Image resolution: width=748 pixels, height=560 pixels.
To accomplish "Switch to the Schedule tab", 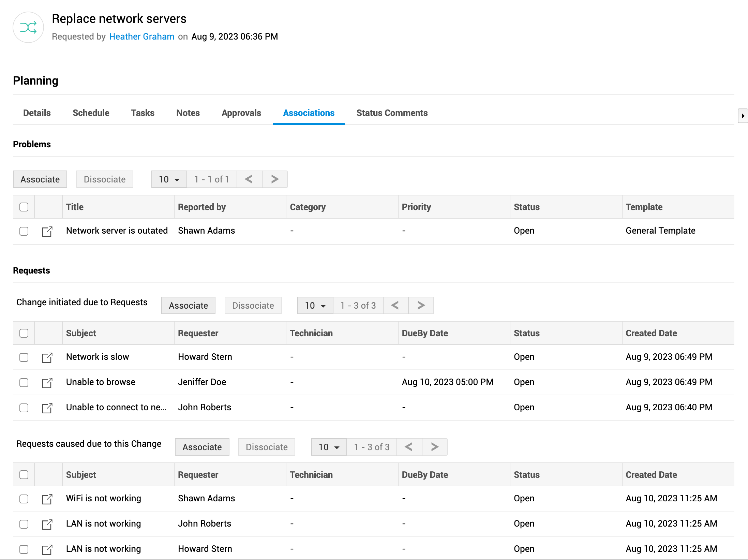I will tap(91, 113).
